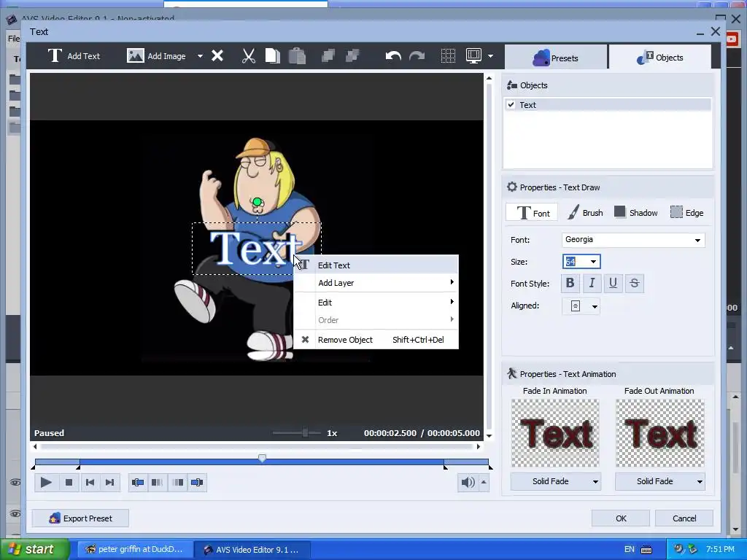Toggle Bold font style

570,284
